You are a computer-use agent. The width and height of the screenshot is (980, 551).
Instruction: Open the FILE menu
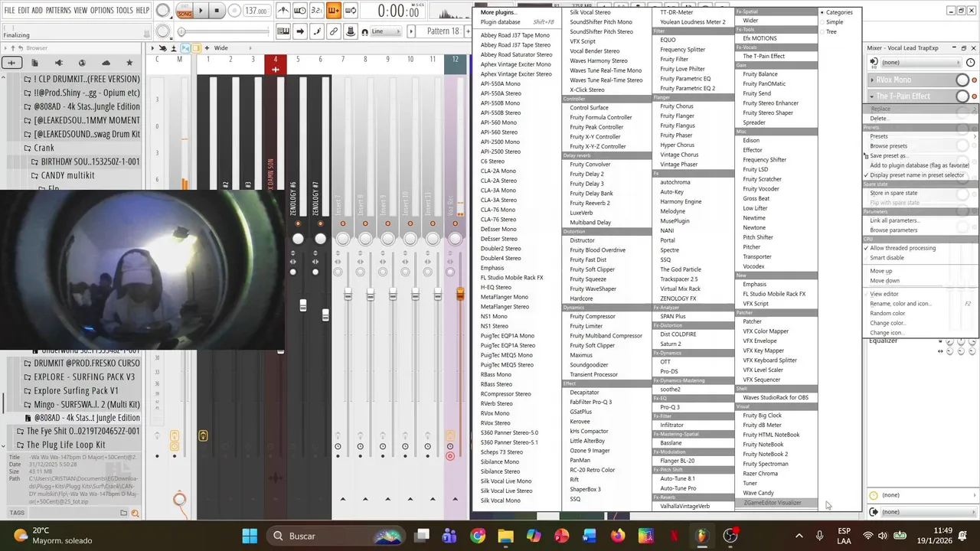[9, 10]
